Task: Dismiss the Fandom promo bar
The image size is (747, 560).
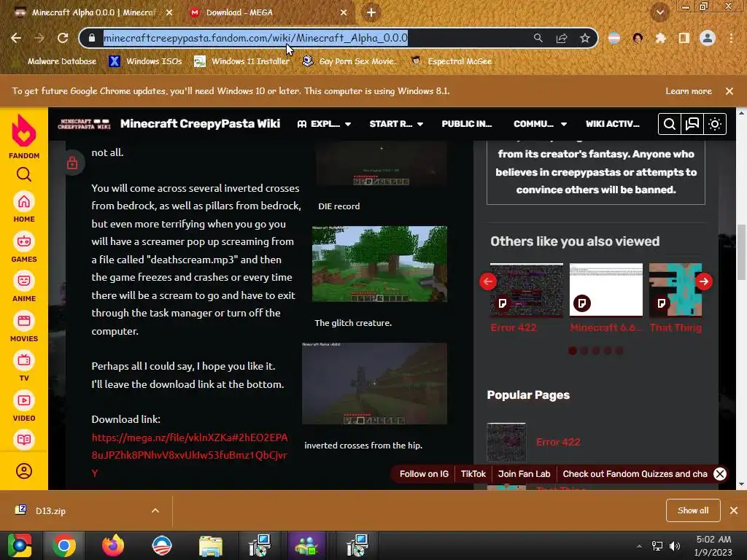Action: click(720, 474)
